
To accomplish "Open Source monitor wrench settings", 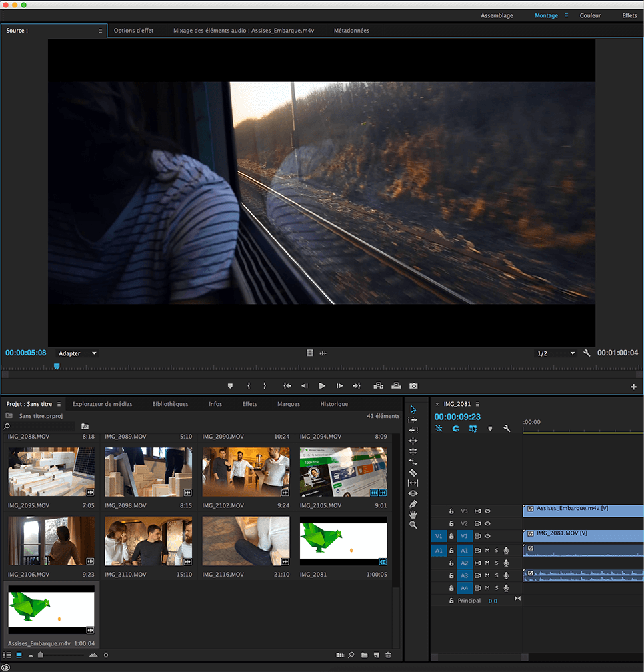I will [x=587, y=353].
